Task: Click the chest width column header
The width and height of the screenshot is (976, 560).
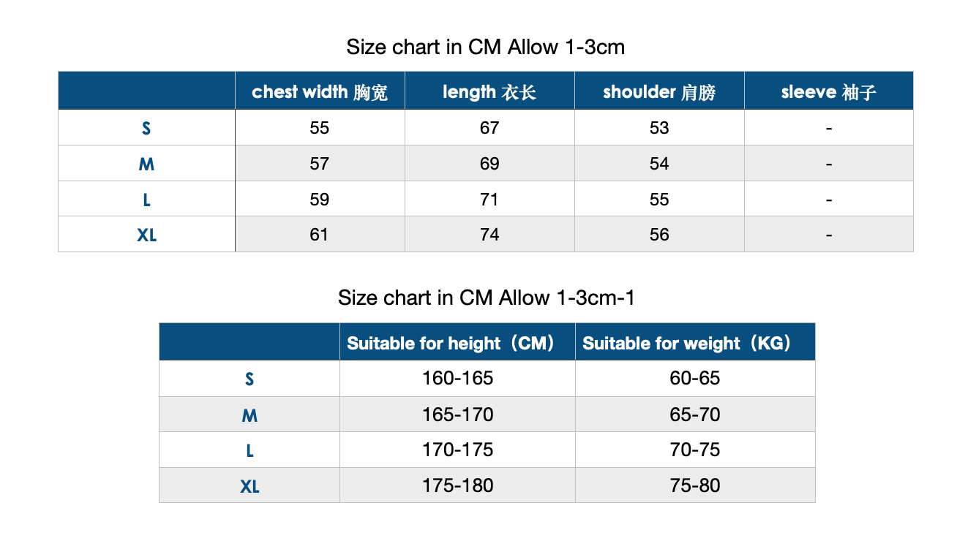Action: (x=320, y=92)
